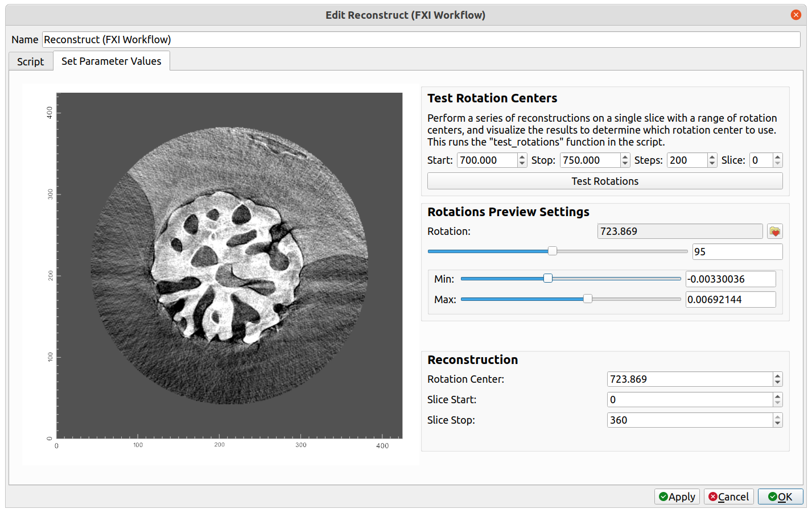The image size is (812, 513).
Task: Decrease the Start value with down arrow
Action: coord(522,164)
